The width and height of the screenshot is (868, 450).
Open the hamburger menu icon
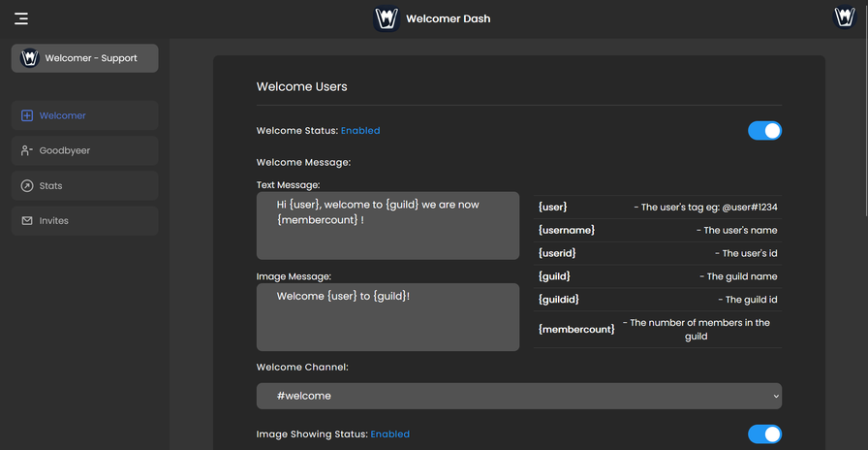[x=21, y=18]
